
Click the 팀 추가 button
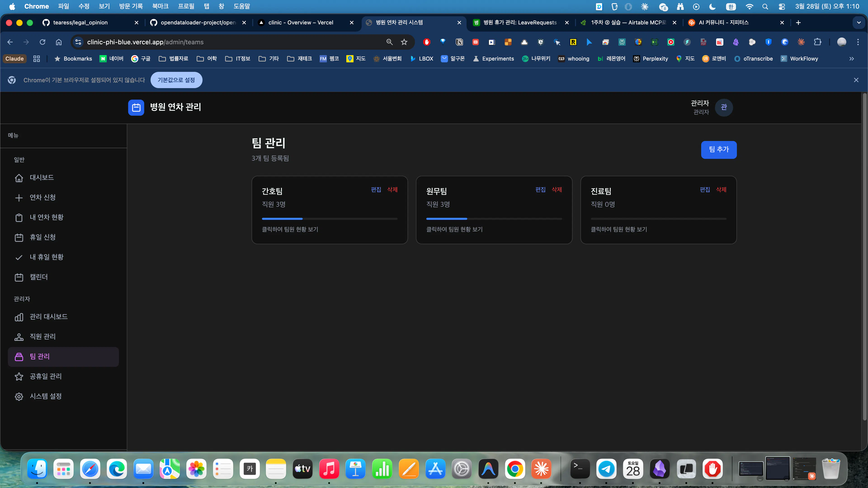[719, 150]
